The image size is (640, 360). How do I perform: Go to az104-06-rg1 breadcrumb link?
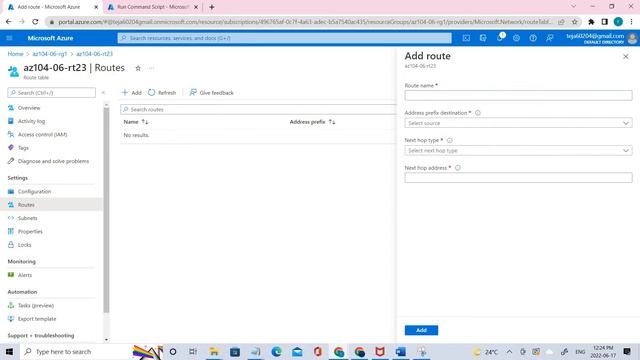(x=49, y=54)
